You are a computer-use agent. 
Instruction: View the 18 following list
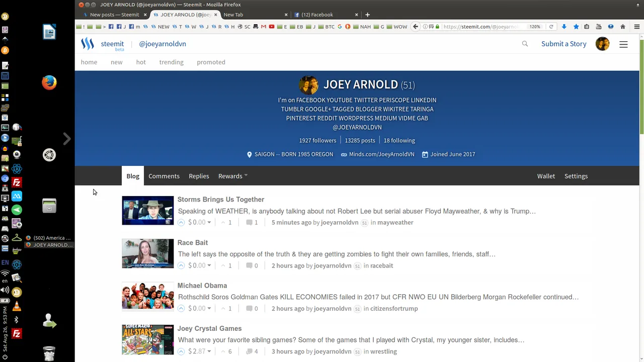click(x=399, y=140)
